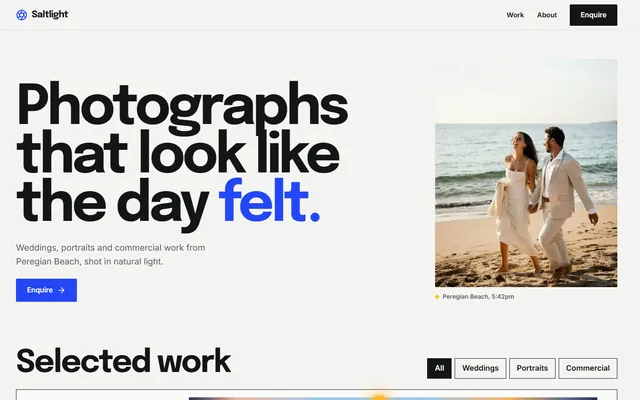Filter work by Commercial
The width and height of the screenshot is (640, 400).
[588, 368]
